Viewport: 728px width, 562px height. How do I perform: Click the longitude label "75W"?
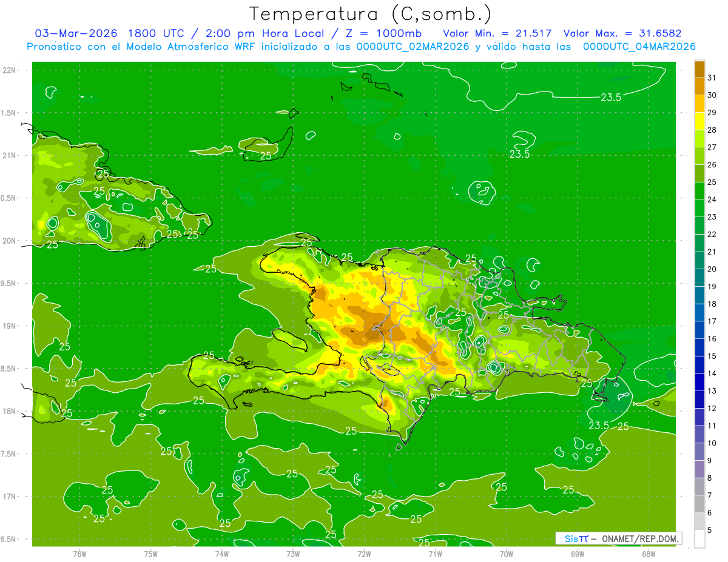point(150,554)
